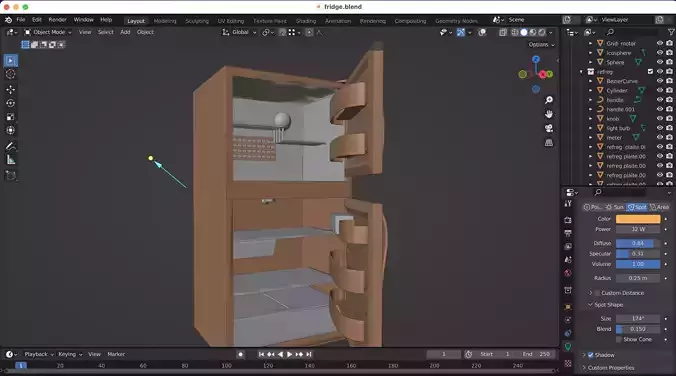Image resolution: width=676 pixels, height=376 pixels.
Task: Select solid viewport shading mode
Action: 524,32
